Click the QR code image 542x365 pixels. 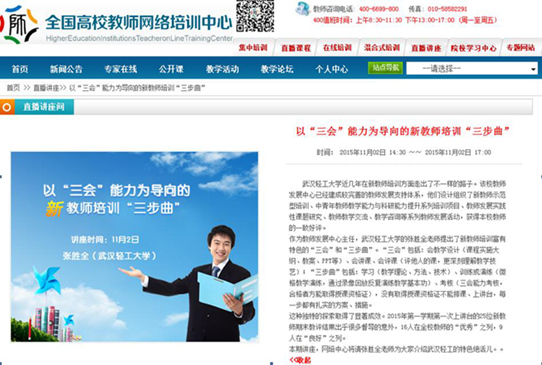(x=255, y=16)
